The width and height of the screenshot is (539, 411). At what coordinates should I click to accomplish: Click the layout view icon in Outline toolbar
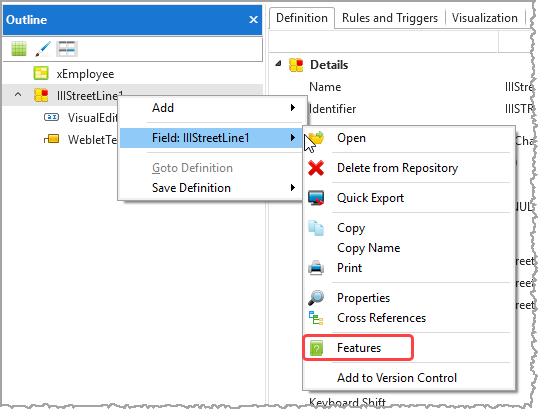point(67,48)
